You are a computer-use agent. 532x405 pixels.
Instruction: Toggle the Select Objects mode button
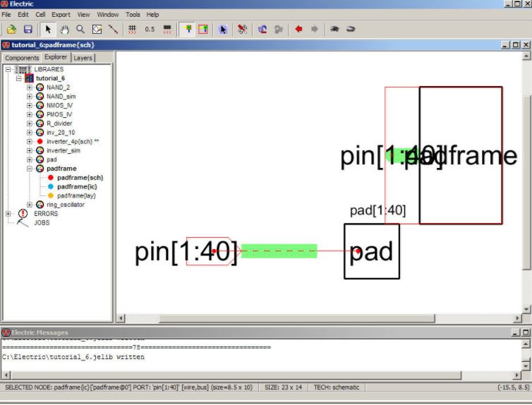[x=187, y=30]
